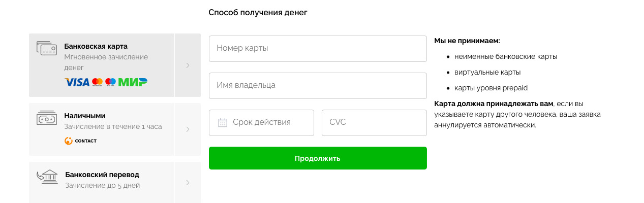Focus the CVC input field
Screen dimensions: 644x203
(x=374, y=122)
